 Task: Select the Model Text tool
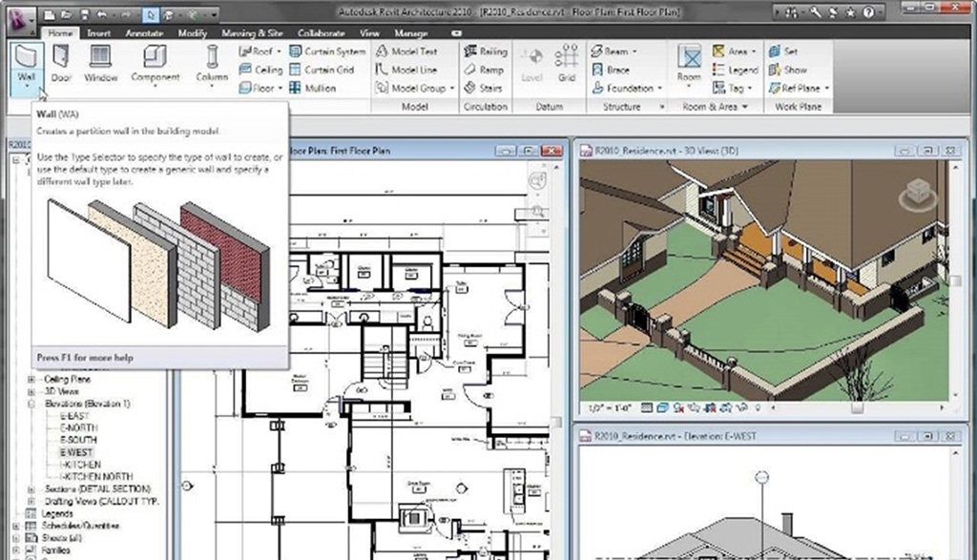coord(406,52)
